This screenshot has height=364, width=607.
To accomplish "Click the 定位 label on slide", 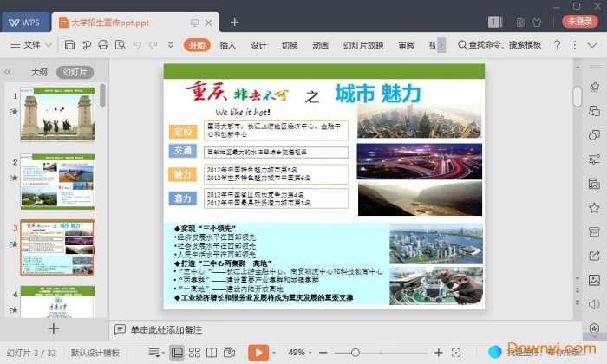I will [x=183, y=131].
